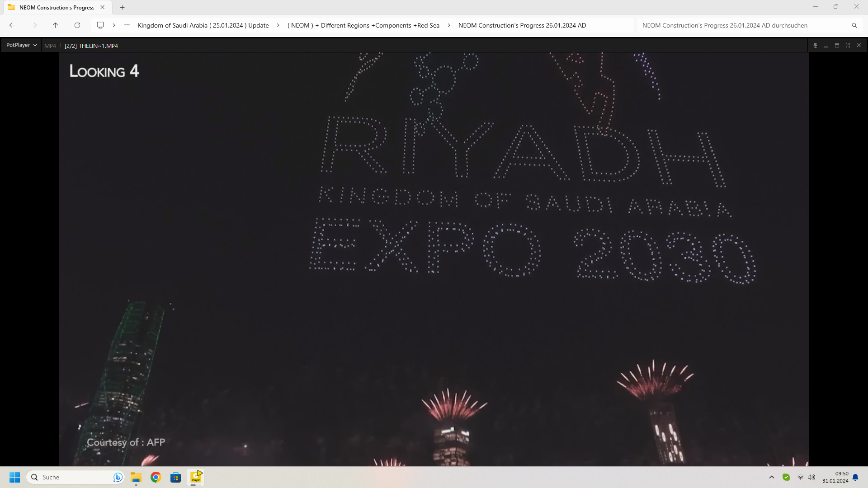Screen dimensions: 868x488
Task: Expand the chevron after the Kingdom of Saudi Arabia breadcrumb
Action: click(x=278, y=25)
